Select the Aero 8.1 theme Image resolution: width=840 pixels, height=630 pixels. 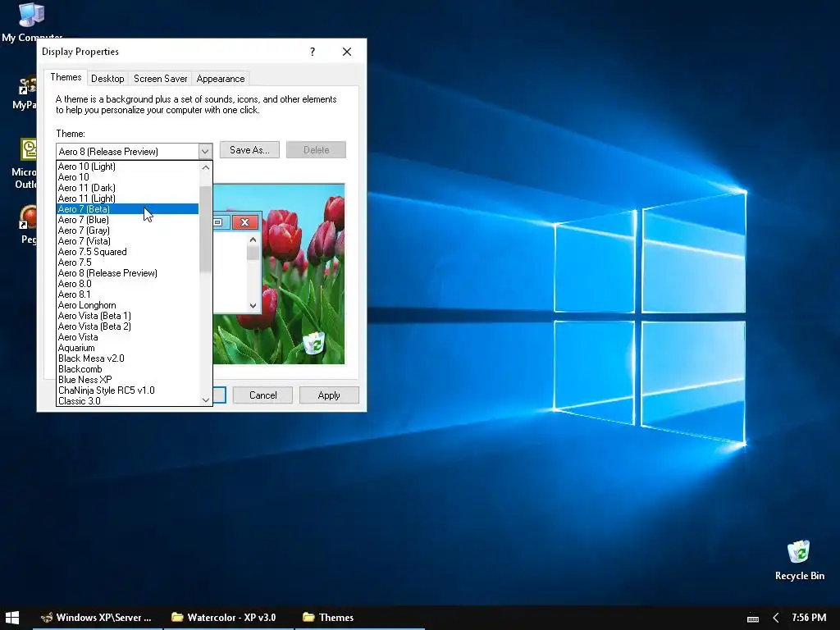pyautogui.click(x=127, y=294)
